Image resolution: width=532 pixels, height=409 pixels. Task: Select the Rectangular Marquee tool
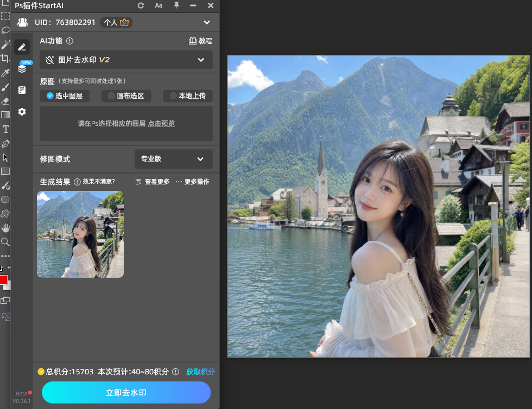click(x=5, y=16)
